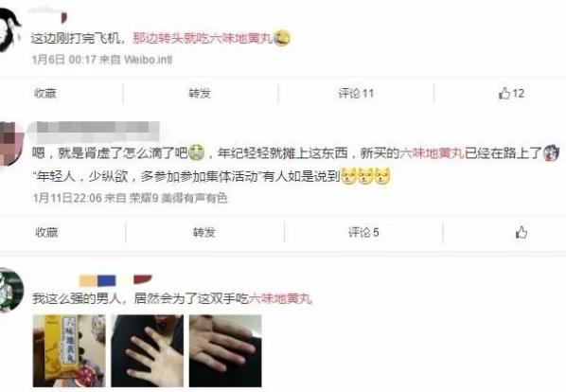This screenshot has width=566, height=392.
Task: Click the thumbs-up icon on the second post
Action: pyautogui.click(x=522, y=233)
